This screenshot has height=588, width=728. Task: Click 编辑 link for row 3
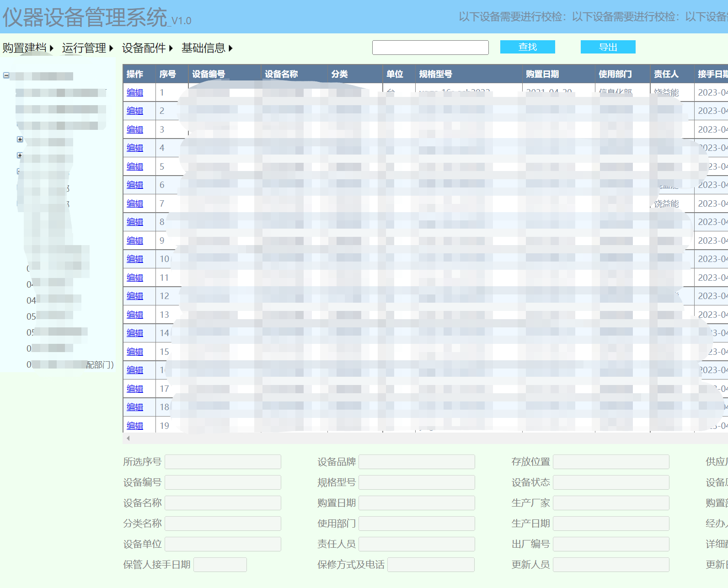[135, 129]
